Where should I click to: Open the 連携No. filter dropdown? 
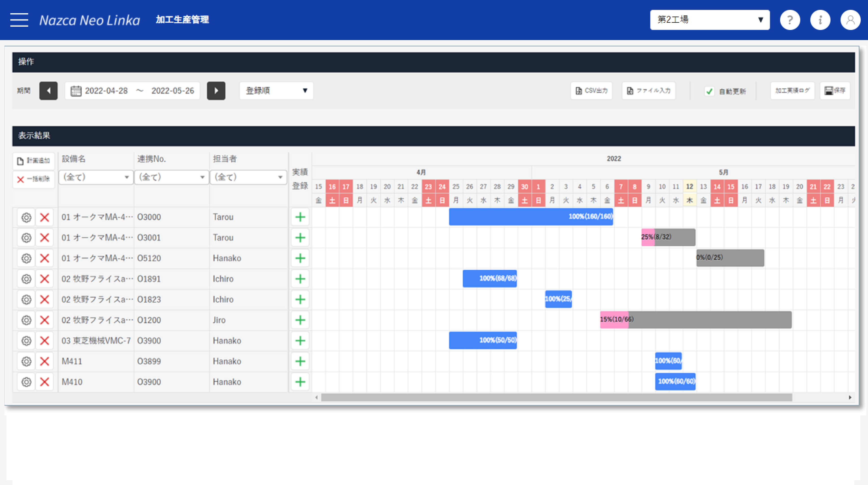172,177
